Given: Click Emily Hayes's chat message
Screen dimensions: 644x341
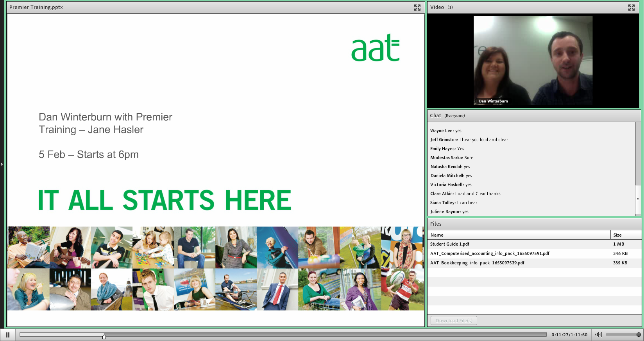Looking at the screenshot, I should point(447,149).
